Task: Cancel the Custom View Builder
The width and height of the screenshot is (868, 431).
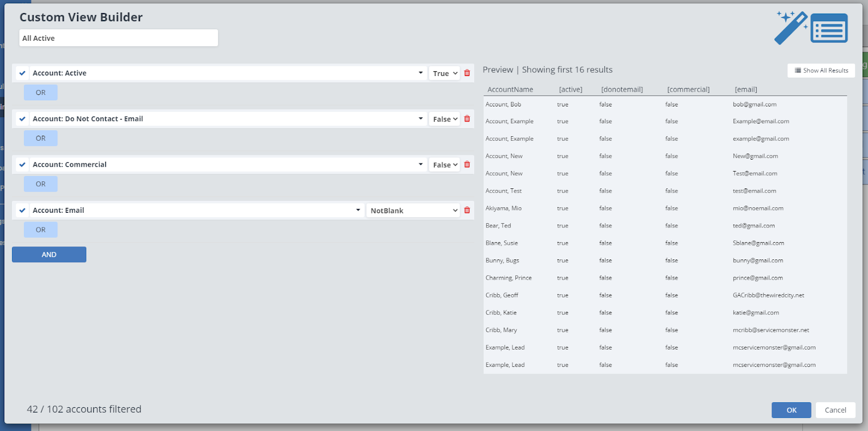Action: [835, 410]
